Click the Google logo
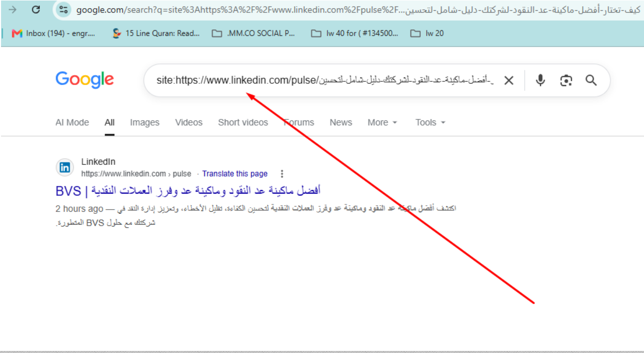This screenshot has width=644, height=353. point(85,80)
